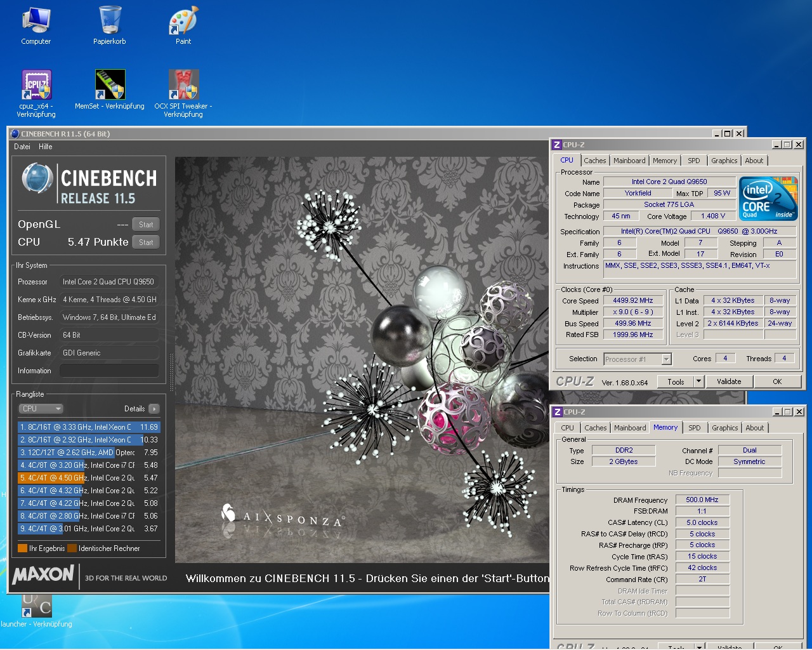Open the Tools dropdown arrow in upper CPU-Z
Screen dimensions: 812x650
click(x=699, y=382)
